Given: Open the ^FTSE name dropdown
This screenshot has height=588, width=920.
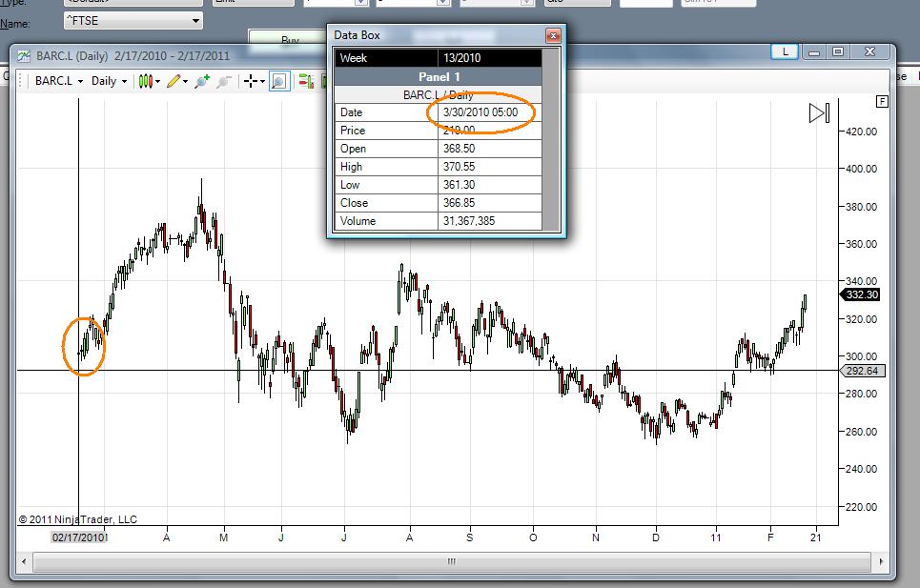Looking at the screenshot, I should tap(133, 21).
